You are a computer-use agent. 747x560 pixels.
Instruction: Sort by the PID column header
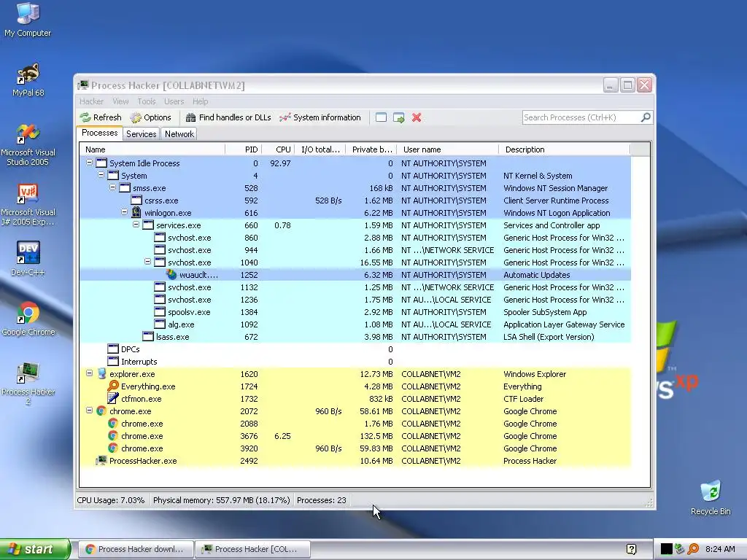243,149
